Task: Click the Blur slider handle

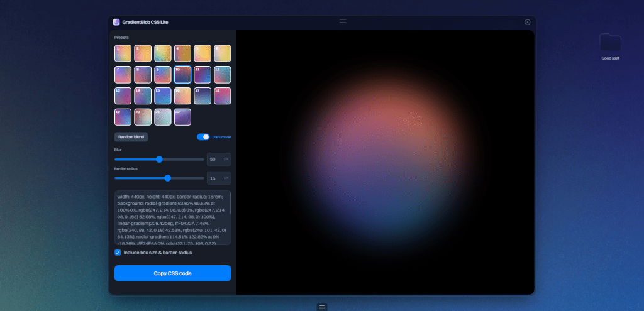Action: [159, 159]
